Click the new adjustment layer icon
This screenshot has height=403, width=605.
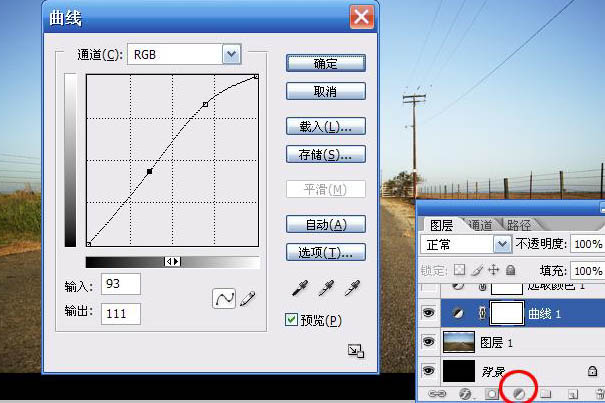click(519, 395)
